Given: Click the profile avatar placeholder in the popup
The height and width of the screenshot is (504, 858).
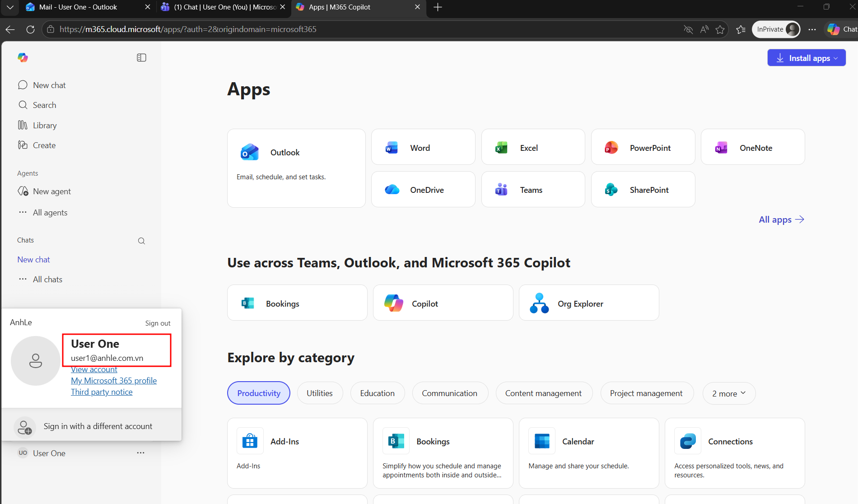Looking at the screenshot, I should click(36, 361).
